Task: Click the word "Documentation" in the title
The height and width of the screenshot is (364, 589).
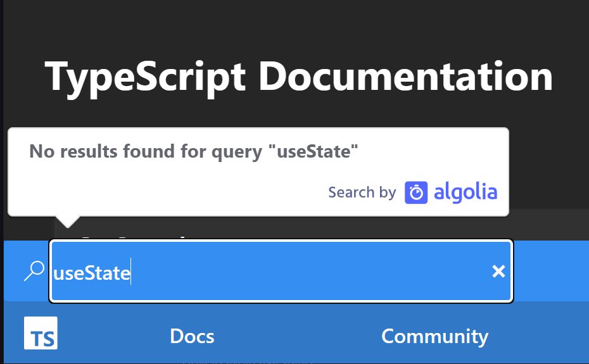Action: click(405, 77)
